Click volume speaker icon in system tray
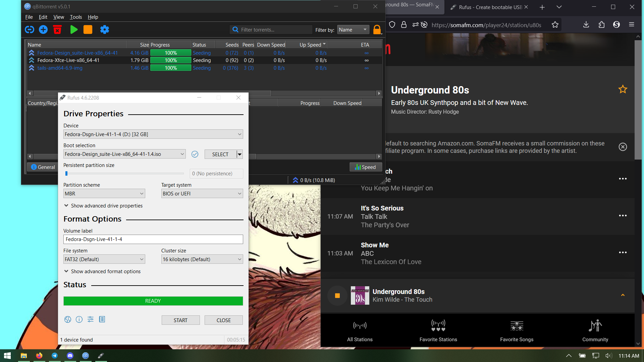Viewport: 644px width, 362px height. coord(609,356)
